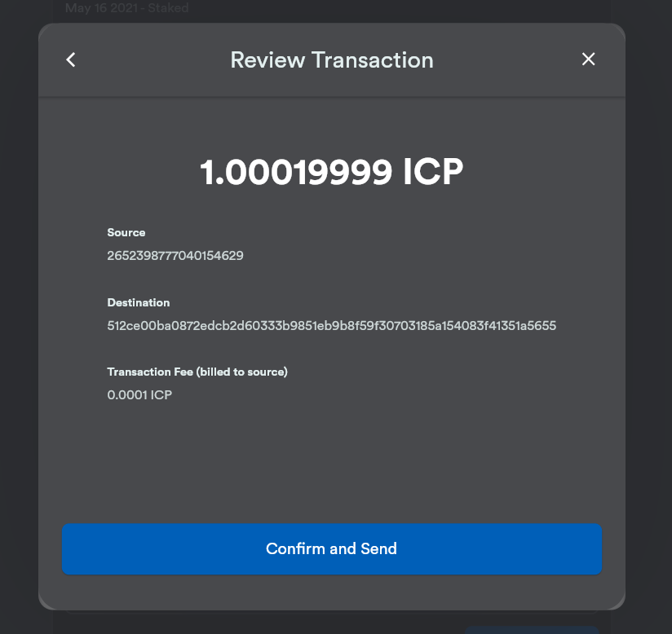Click the dimmed May 16 2021 - Staked entry
The width and height of the screenshot is (672, 634).
click(x=127, y=8)
